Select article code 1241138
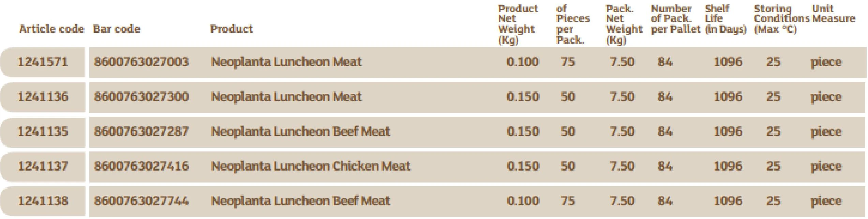This screenshot has height=219, width=868. [43, 201]
